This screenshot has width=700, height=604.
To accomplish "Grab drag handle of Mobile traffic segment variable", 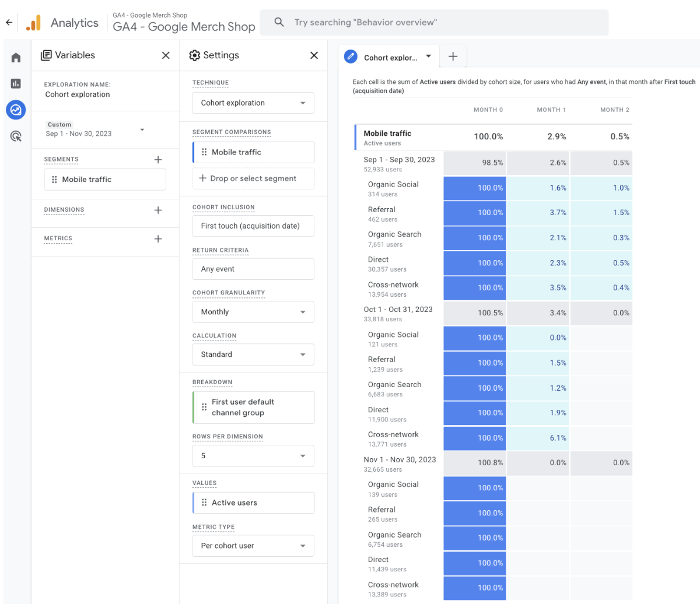I will pyautogui.click(x=55, y=180).
